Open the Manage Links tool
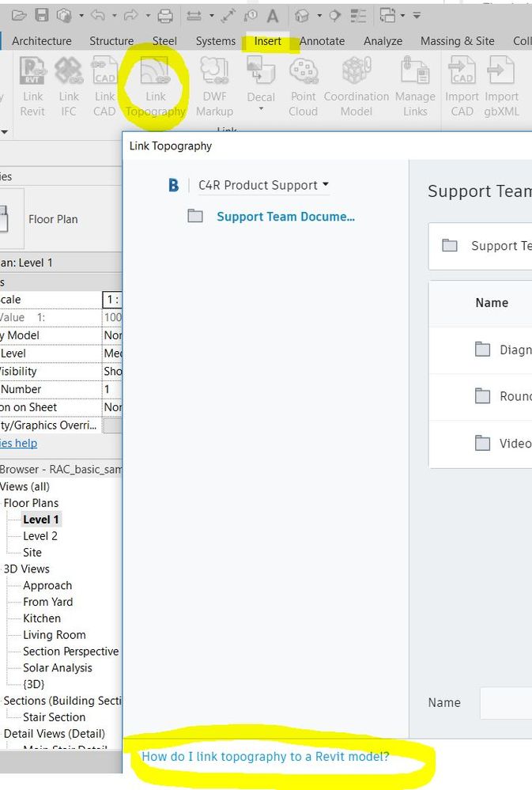 click(x=415, y=73)
